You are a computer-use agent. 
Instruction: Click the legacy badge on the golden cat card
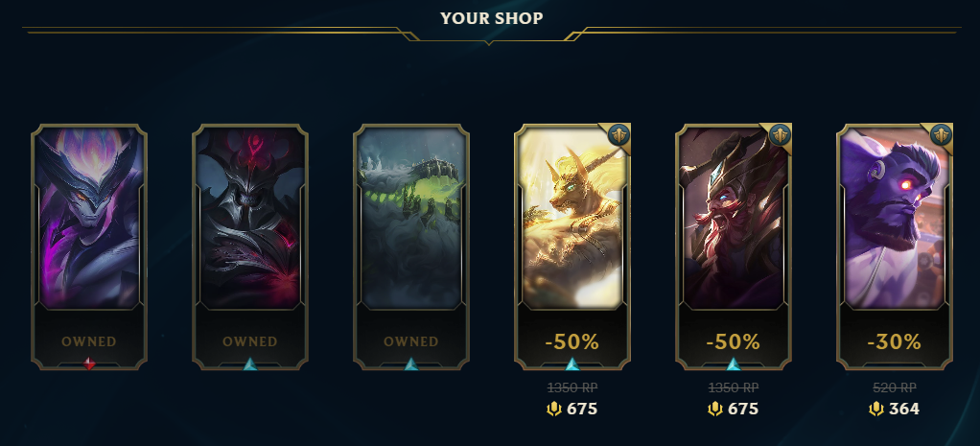coord(618,134)
